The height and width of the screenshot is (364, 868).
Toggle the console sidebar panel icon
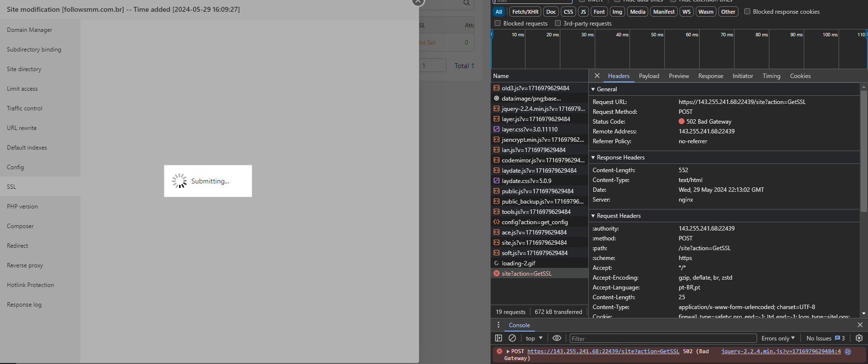(499, 338)
